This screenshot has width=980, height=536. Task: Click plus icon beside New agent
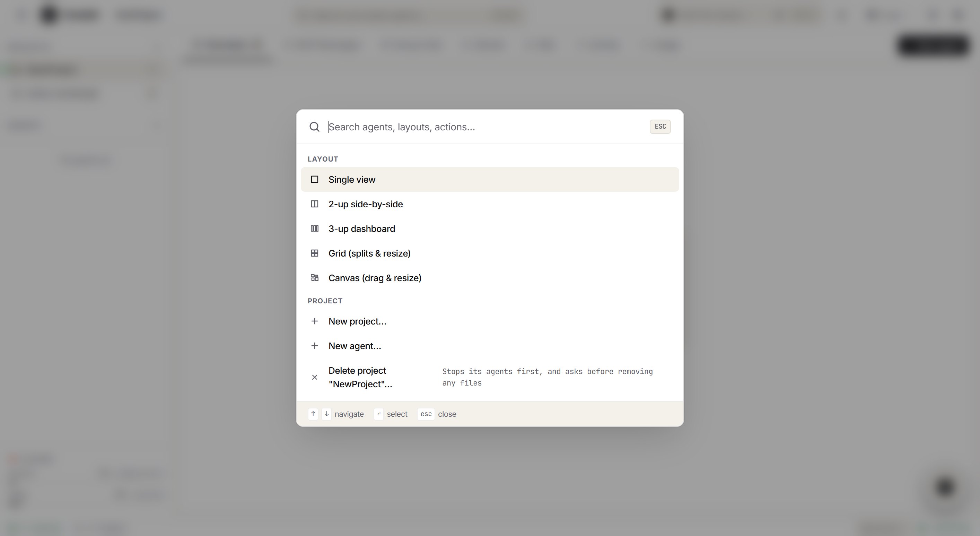click(314, 346)
